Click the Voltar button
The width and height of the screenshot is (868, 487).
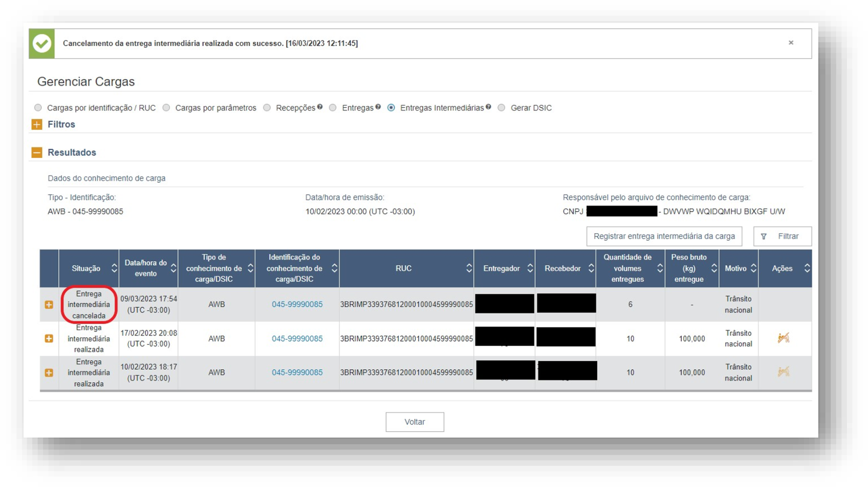(415, 422)
